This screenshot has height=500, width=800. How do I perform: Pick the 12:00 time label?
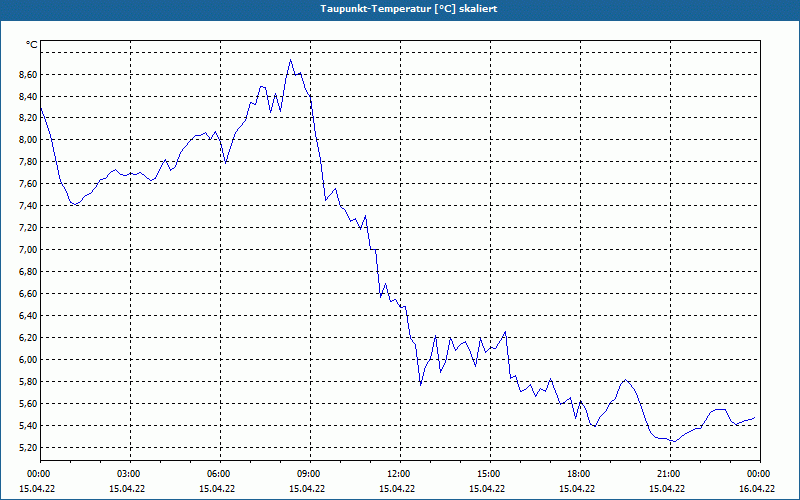[400, 474]
